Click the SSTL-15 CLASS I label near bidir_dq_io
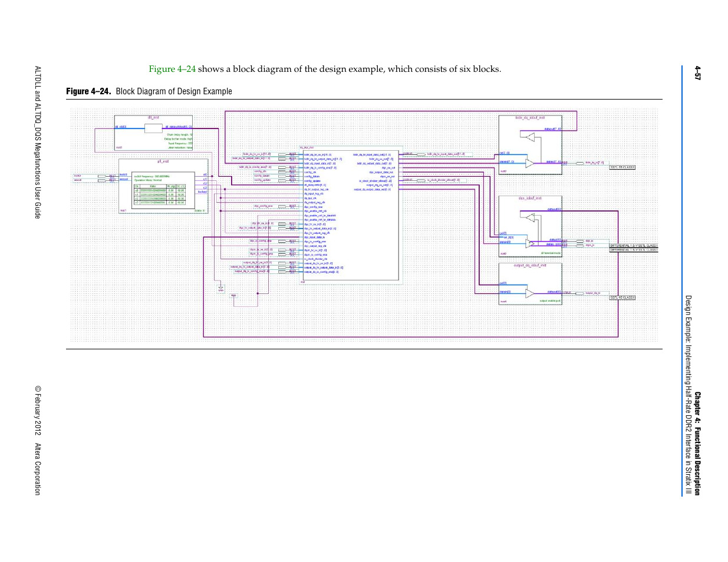Screen dimensions: 728x562 pos(622,167)
